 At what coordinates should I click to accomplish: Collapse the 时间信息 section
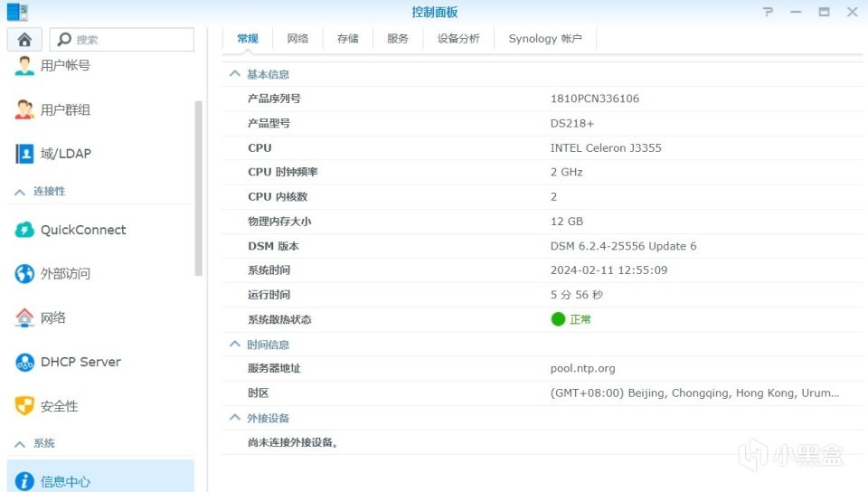click(x=235, y=345)
